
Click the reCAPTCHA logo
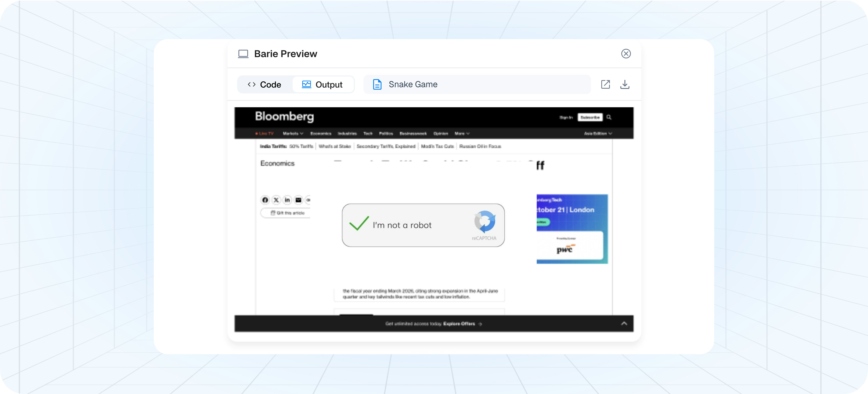[x=484, y=221]
